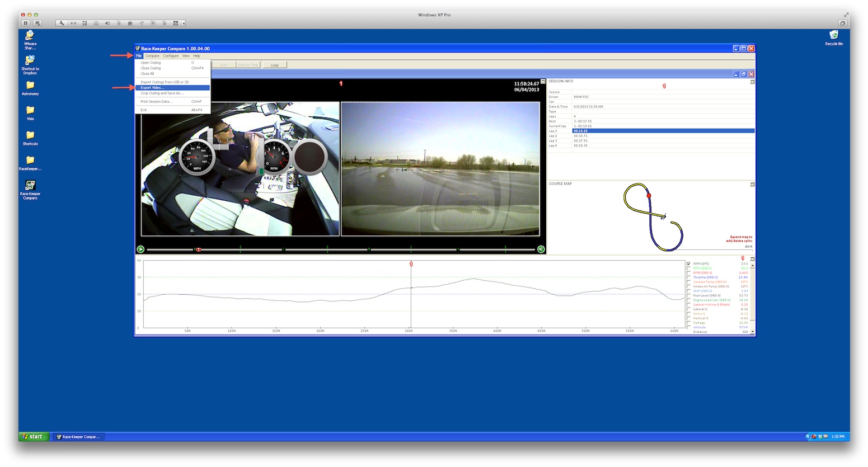Enable the Inline G channel checkbox

pyautogui.click(x=689, y=314)
